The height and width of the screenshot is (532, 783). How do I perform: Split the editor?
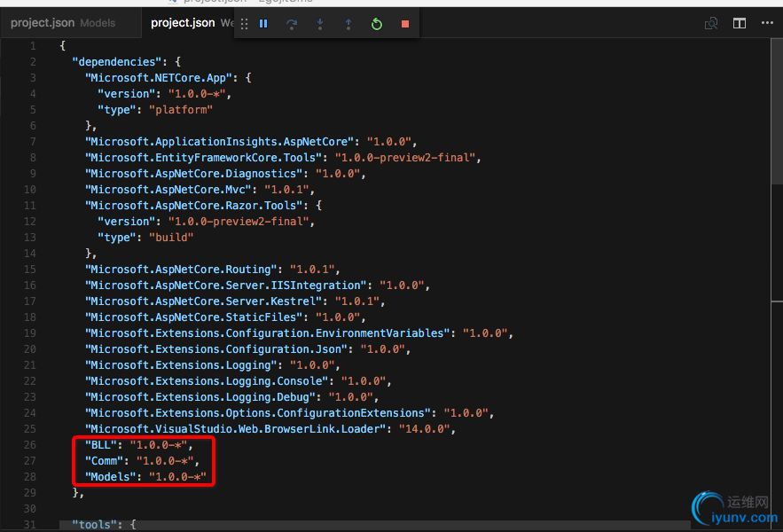pos(739,23)
